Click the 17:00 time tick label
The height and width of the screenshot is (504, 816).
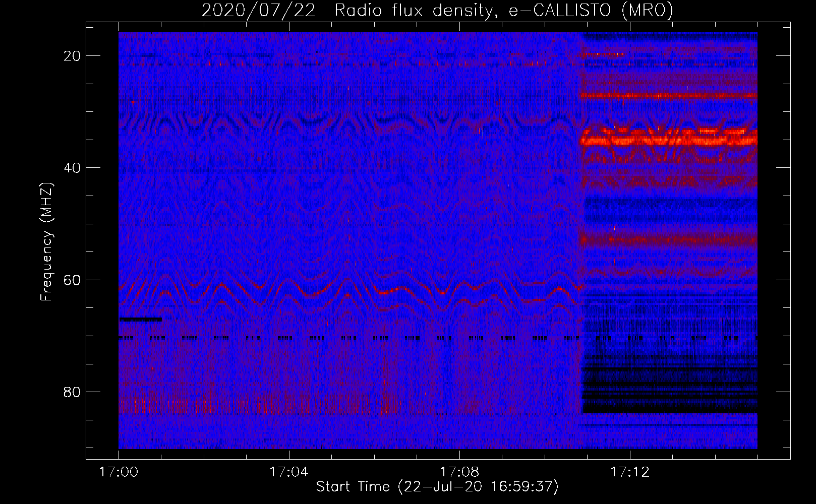click(119, 472)
